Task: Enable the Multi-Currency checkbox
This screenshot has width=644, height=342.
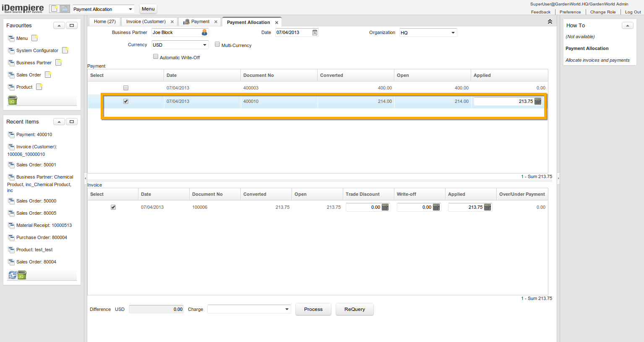Action: [x=217, y=44]
